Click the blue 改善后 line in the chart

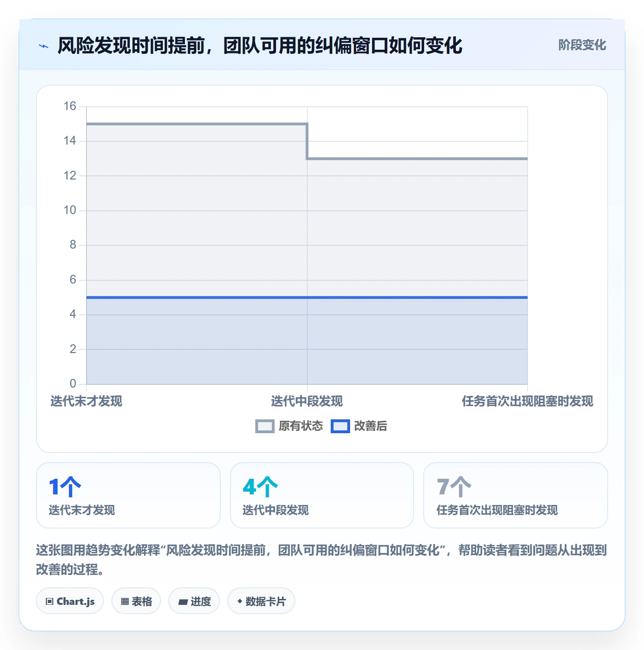click(307, 297)
